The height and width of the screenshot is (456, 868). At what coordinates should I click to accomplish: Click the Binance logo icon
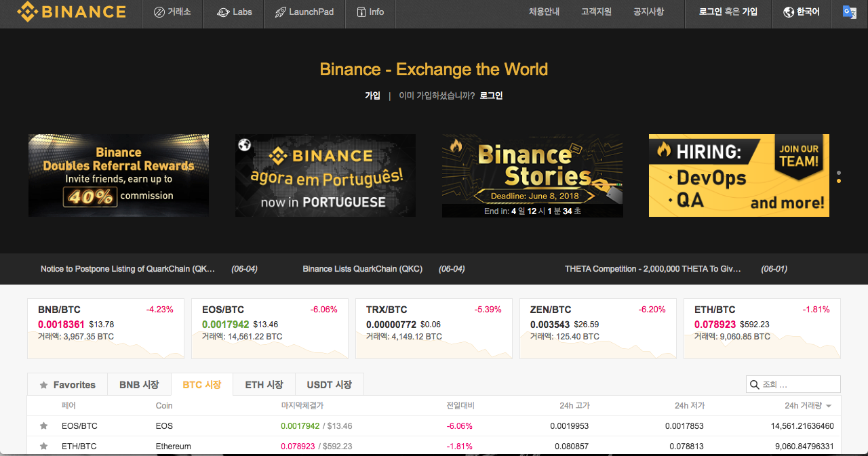(x=27, y=12)
